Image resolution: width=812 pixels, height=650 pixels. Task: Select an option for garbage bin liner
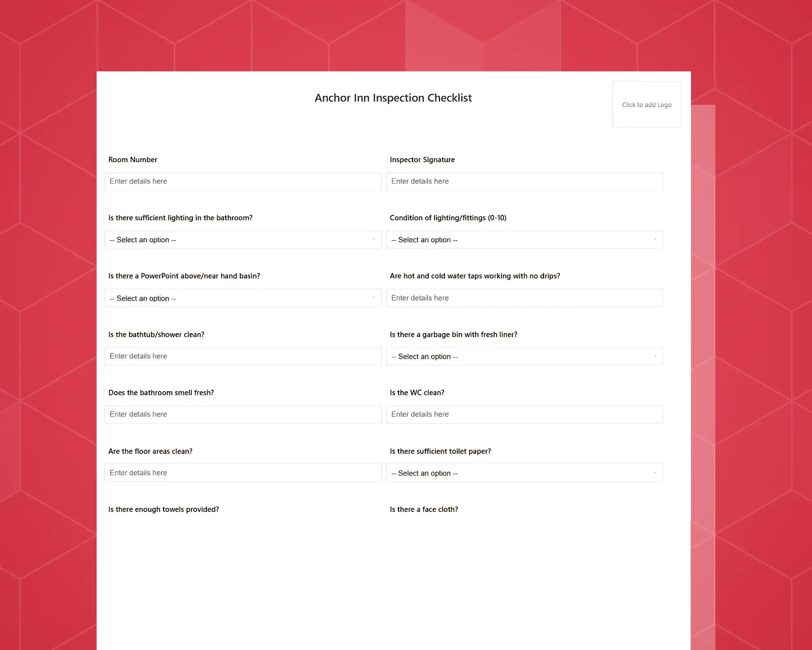pyautogui.click(x=524, y=356)
